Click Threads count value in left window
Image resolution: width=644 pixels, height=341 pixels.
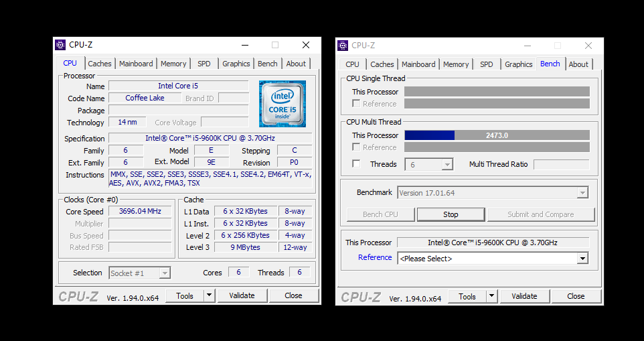299,272
